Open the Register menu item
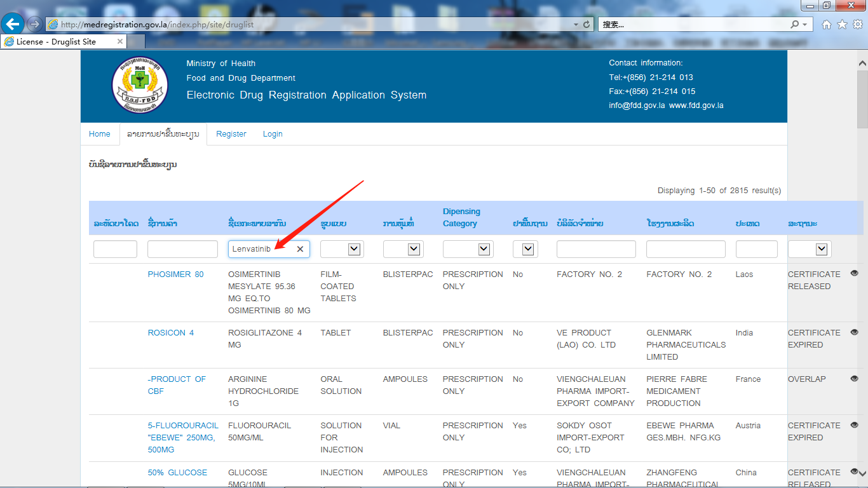 pyautogui.click(x=231, y=134)
